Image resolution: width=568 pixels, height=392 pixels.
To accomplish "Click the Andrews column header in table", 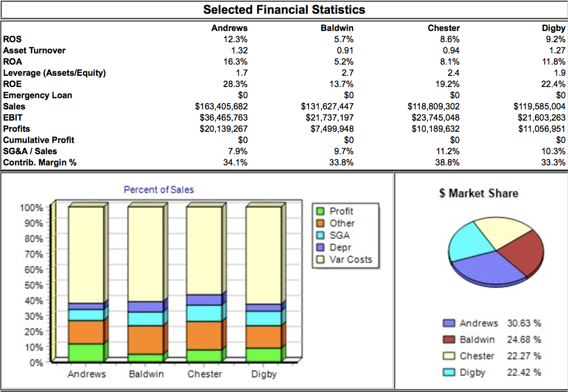I will click(x=229, y=28).
